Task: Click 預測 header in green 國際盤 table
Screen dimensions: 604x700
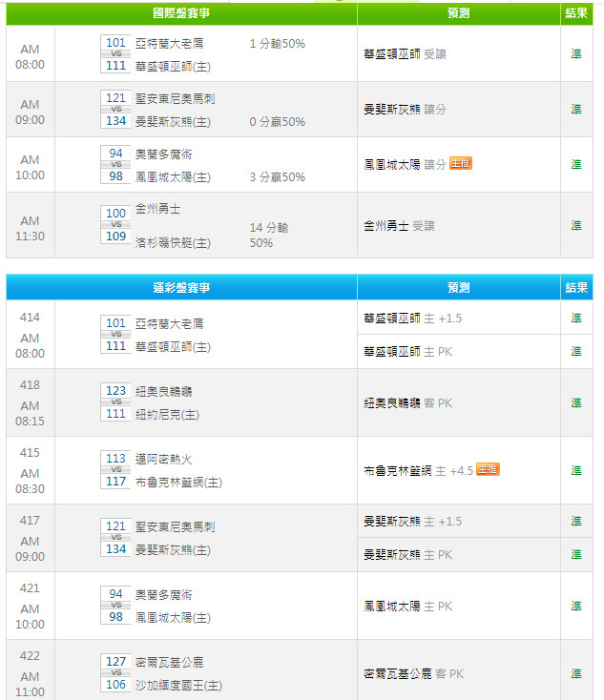Action: (458, 13)
